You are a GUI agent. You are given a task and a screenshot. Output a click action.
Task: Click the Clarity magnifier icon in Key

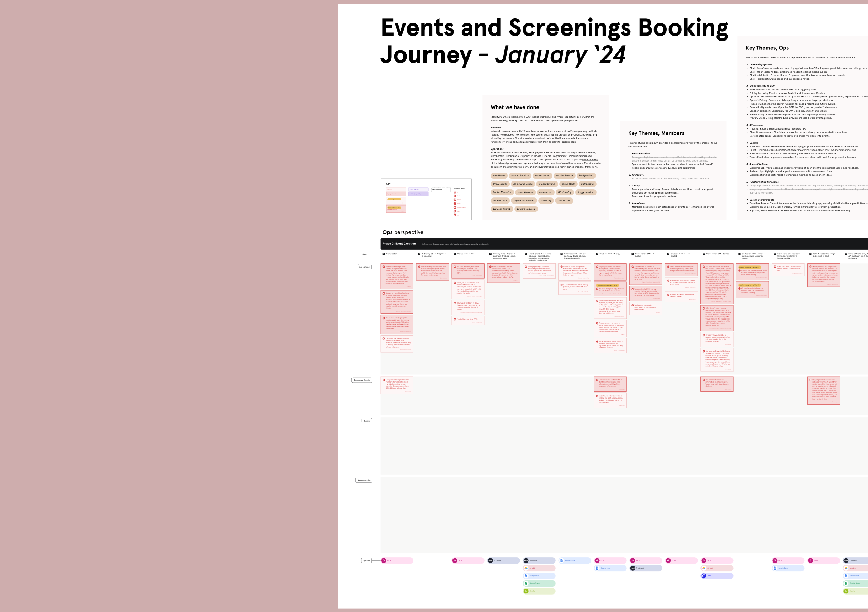455,211
